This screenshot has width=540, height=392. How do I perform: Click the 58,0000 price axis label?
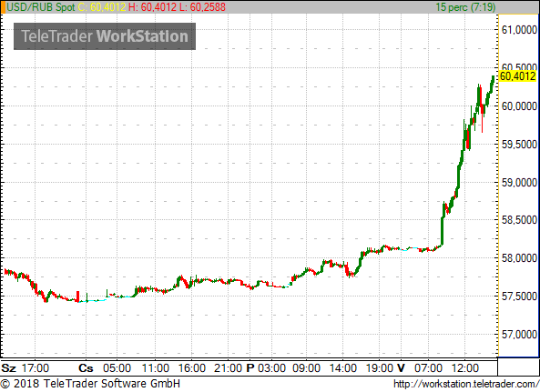pyautogui.click(x=519, y=258)
